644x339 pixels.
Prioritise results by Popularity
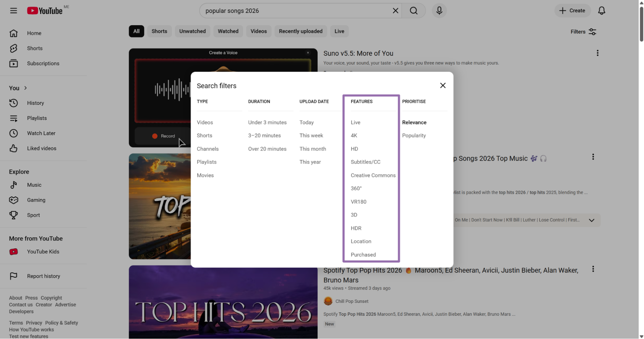click(x=414, y=136)
